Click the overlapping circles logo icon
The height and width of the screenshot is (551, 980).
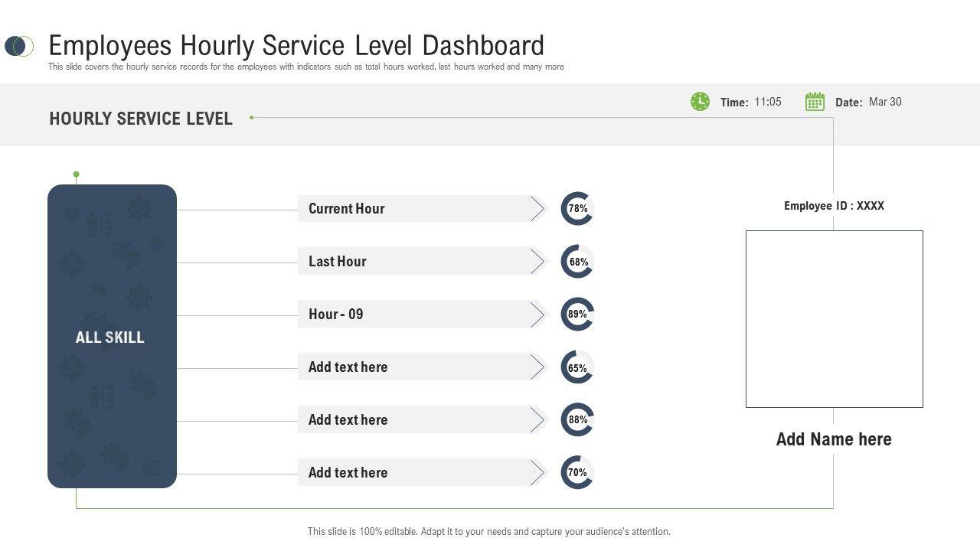[19, 46]
